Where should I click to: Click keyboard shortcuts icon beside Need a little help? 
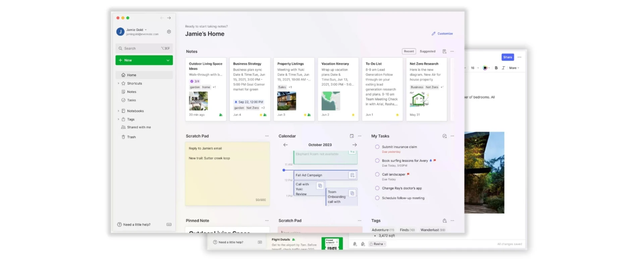tap(169, 224)
